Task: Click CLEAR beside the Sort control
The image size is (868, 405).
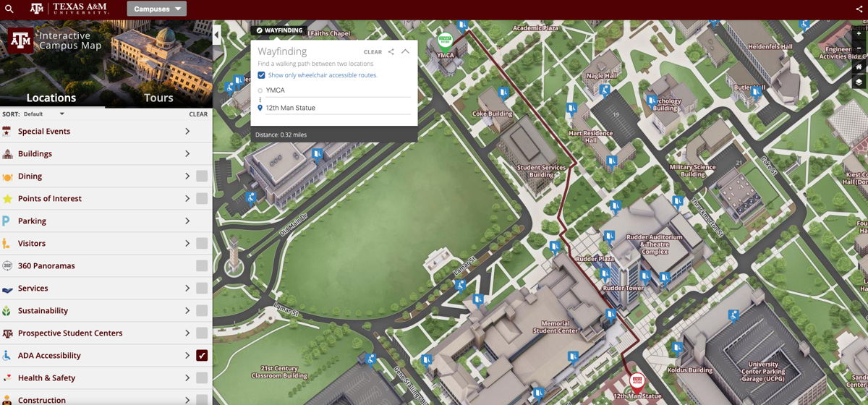Action: [198, 114]
